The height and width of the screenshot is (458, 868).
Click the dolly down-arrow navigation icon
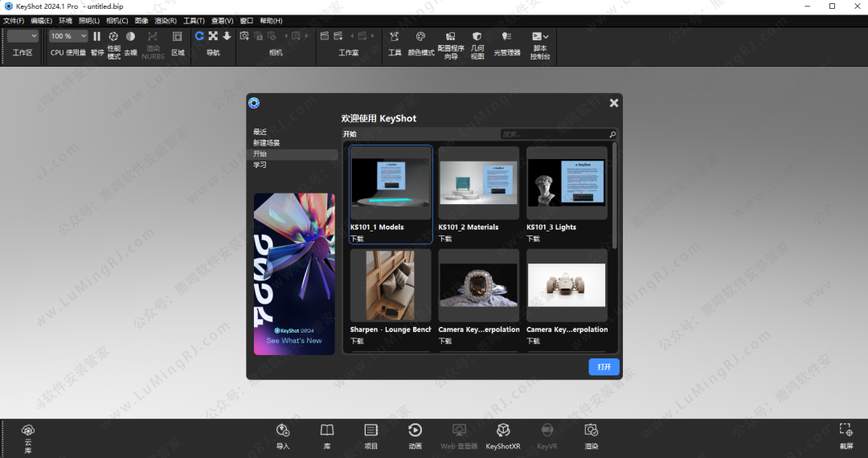[227, 36]
